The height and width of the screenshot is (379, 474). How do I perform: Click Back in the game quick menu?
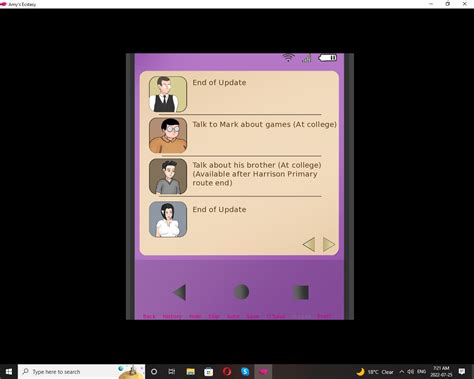pos(149,316)
